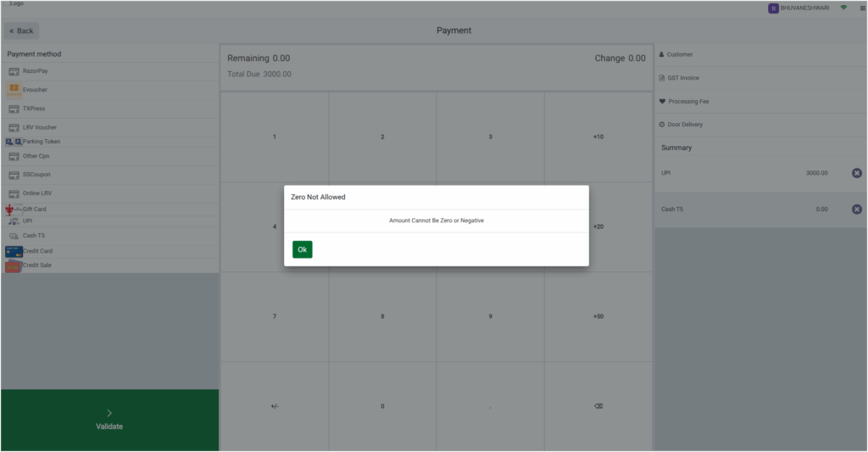Viewport: 868px width, 452px height.
Task: Select the Processing Fee option
Action: click(760, 102)
